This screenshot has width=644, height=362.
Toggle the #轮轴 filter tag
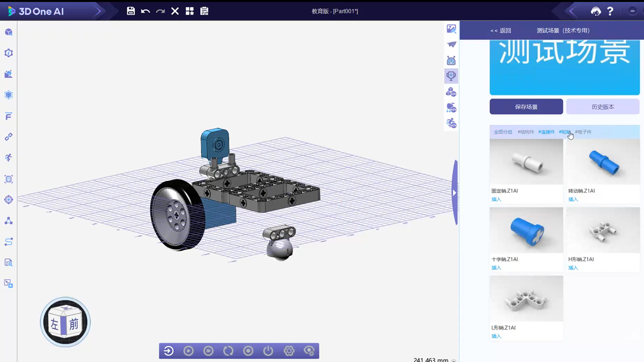point(565,132)
